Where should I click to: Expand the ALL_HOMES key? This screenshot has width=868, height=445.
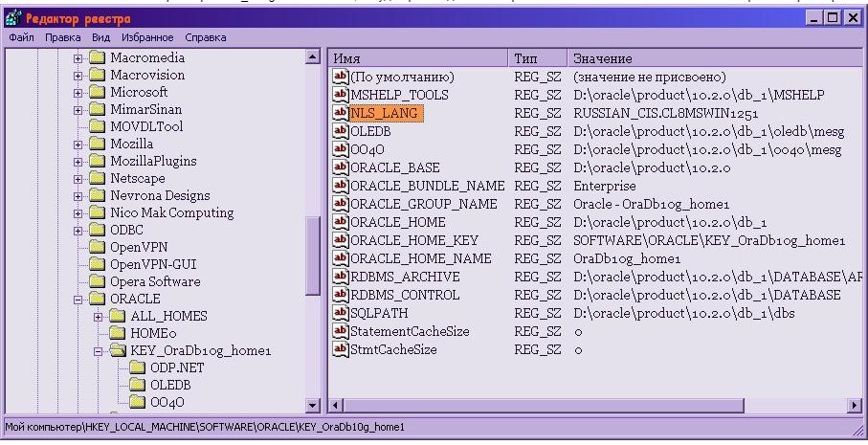(x=100, y=317)
